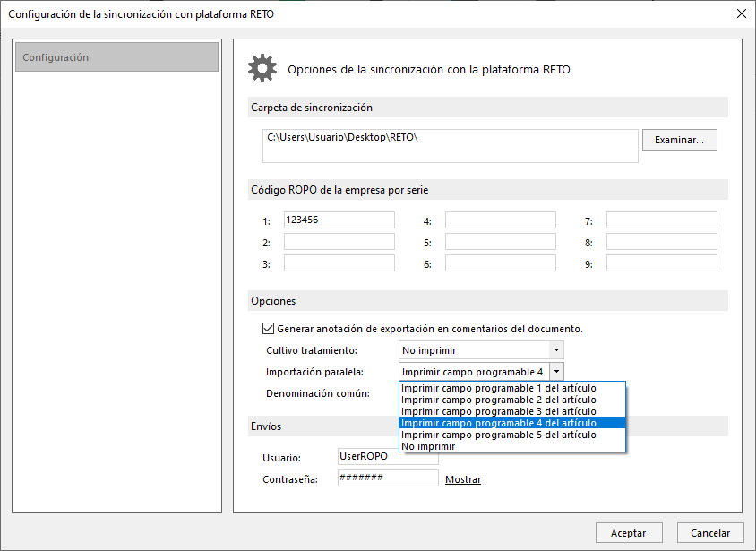Confirm with the Aceptar button
The height and width of the screenshot is (551, 756).
629,533
